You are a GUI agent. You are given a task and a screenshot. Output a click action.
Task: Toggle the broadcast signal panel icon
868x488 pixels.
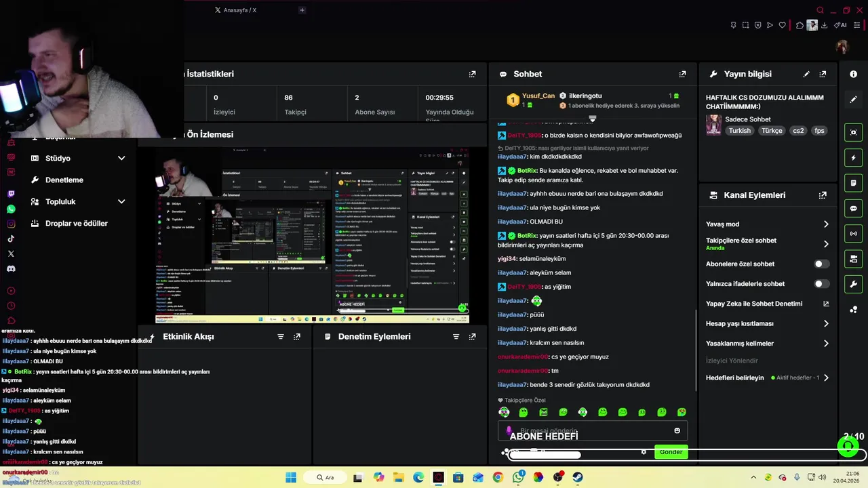pos(853,234)
